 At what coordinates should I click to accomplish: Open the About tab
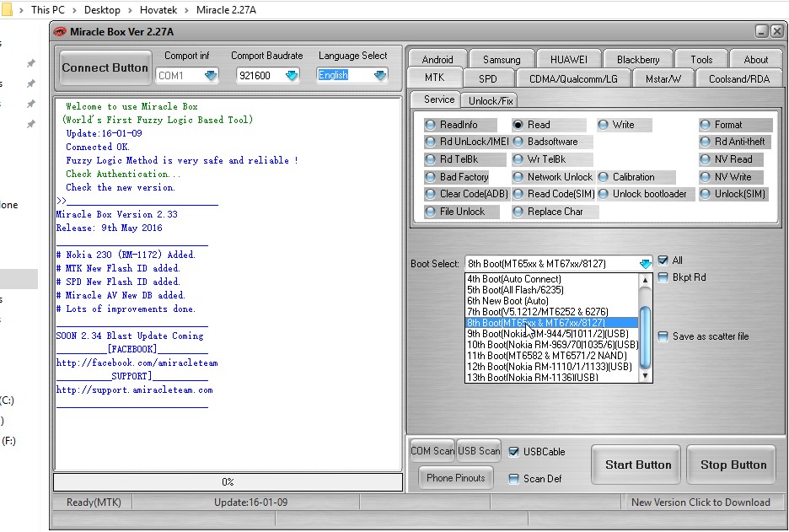pyautogui.click(x=756, y=59)
